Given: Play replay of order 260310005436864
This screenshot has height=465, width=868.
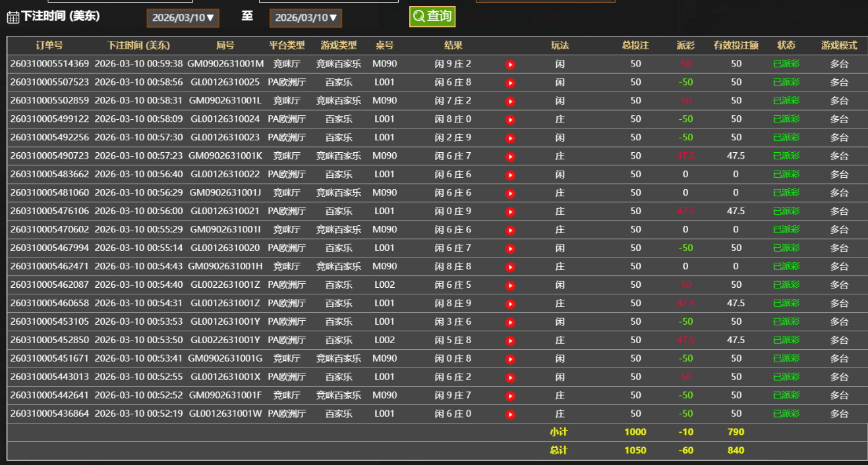Looking at the screenshot, I should pos(510,415).
